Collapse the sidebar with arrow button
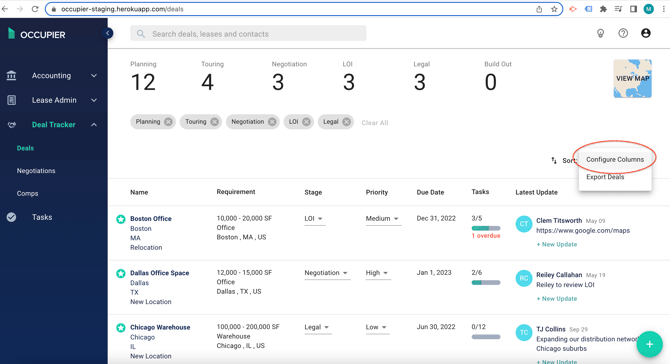Image resolution: width=670 pixels, height=364 pixels. tap(108, 33)
